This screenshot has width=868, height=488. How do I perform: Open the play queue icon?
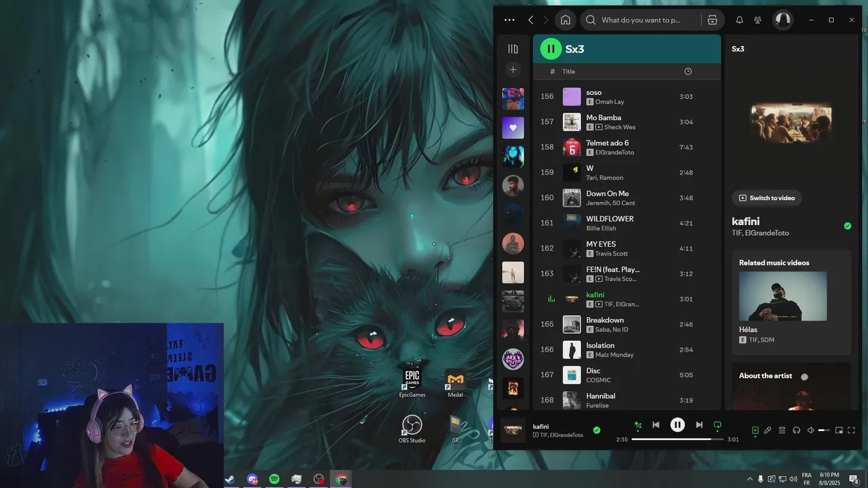pos(782,430)
